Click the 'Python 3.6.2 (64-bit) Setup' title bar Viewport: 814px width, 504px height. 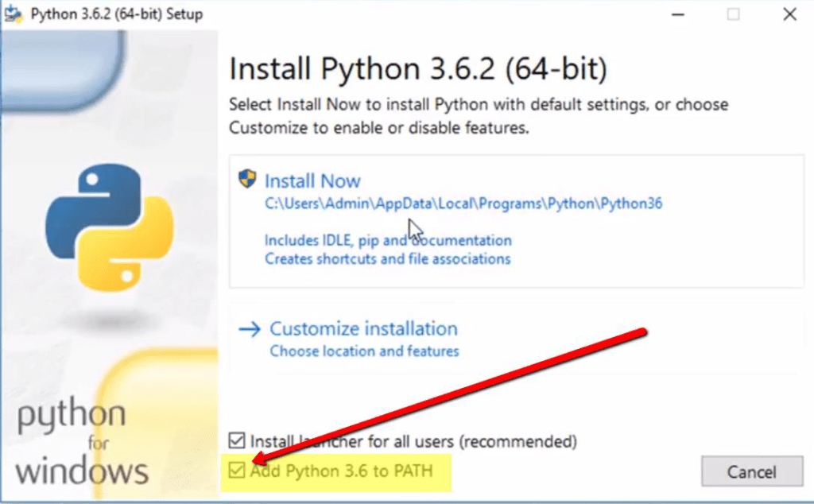click(x=116, y=14)
